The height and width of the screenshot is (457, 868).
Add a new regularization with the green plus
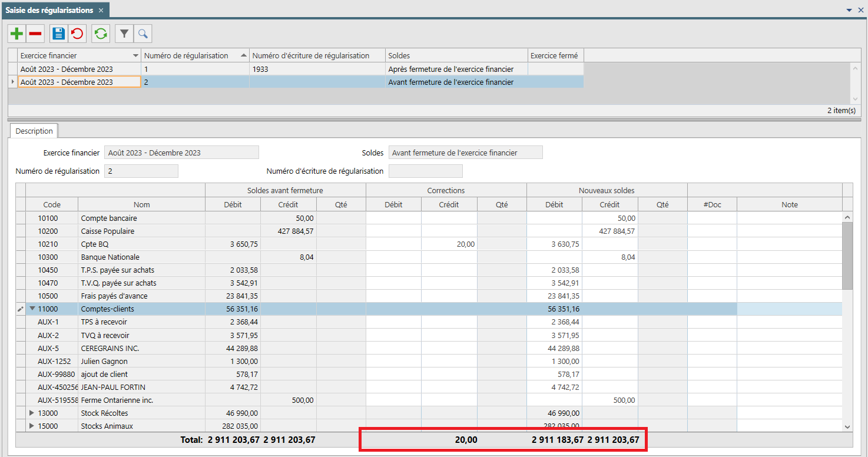[17, 34]
